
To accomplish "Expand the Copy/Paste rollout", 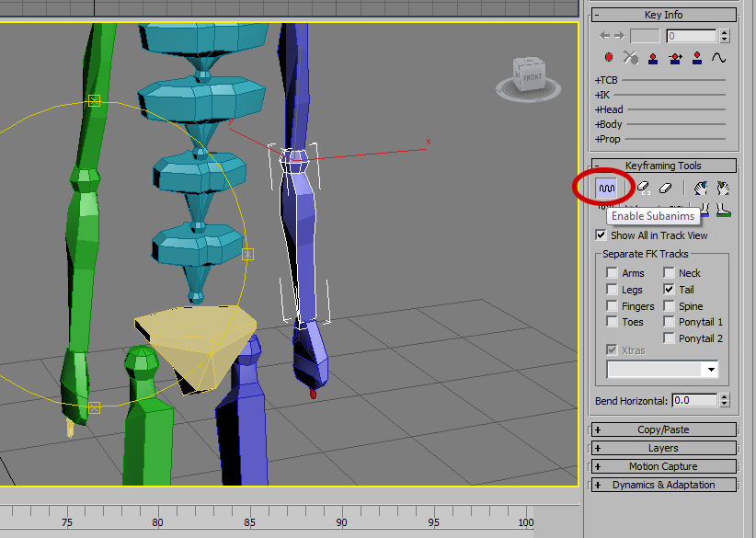I will tap(662, 429).
